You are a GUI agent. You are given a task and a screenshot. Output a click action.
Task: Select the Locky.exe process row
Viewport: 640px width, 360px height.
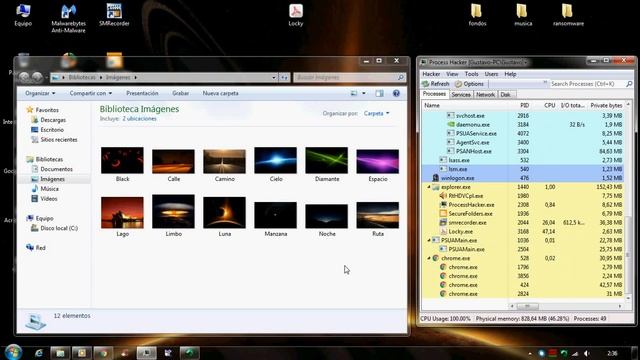coord(522,231)
